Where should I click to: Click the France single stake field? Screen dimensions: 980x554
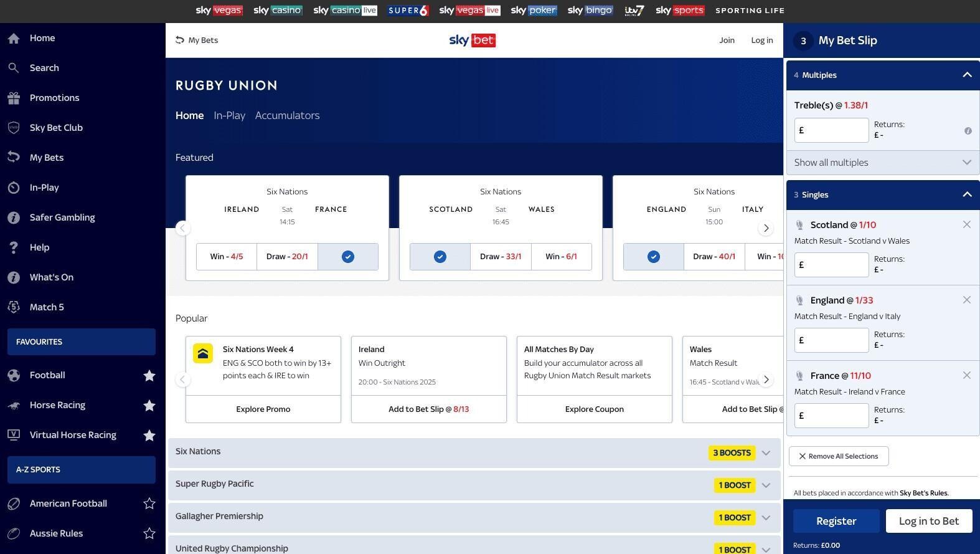[832, 416]
